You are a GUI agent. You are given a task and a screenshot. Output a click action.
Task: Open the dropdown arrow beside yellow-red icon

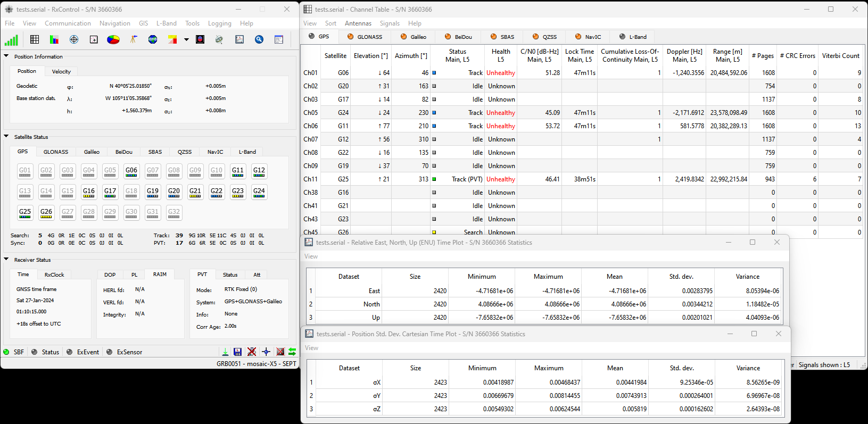pyautogui.click(x=186, y=39)
